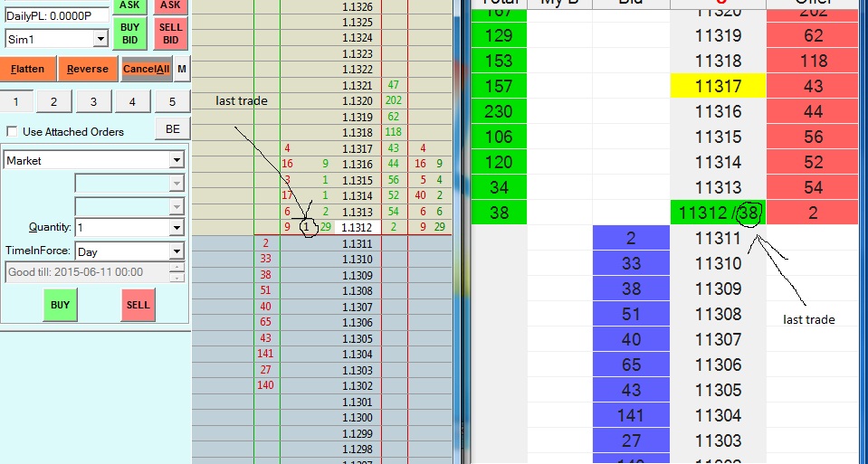Select quantity preset 3
This screenshot has width=868, height=464.
pos(93,102)
